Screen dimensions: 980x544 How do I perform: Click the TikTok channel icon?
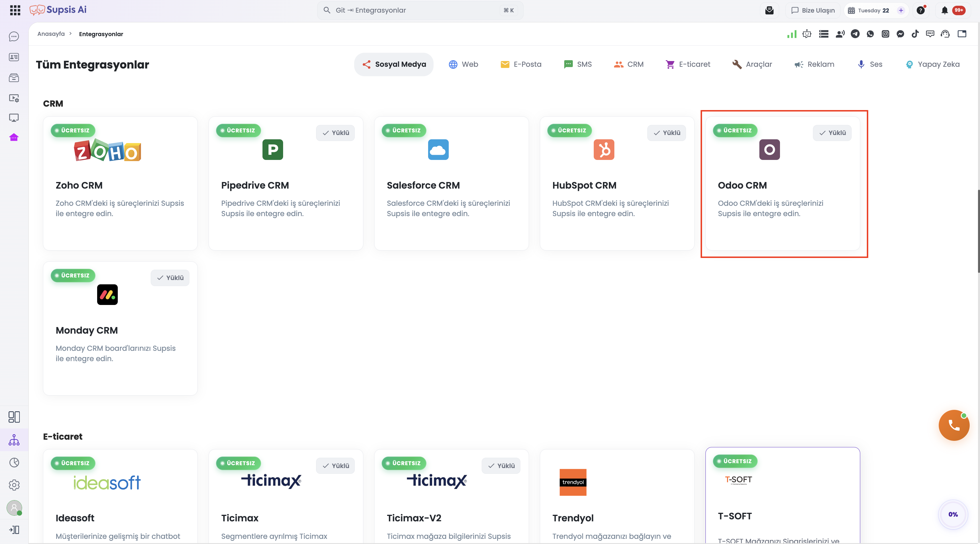tap(915, 34)
